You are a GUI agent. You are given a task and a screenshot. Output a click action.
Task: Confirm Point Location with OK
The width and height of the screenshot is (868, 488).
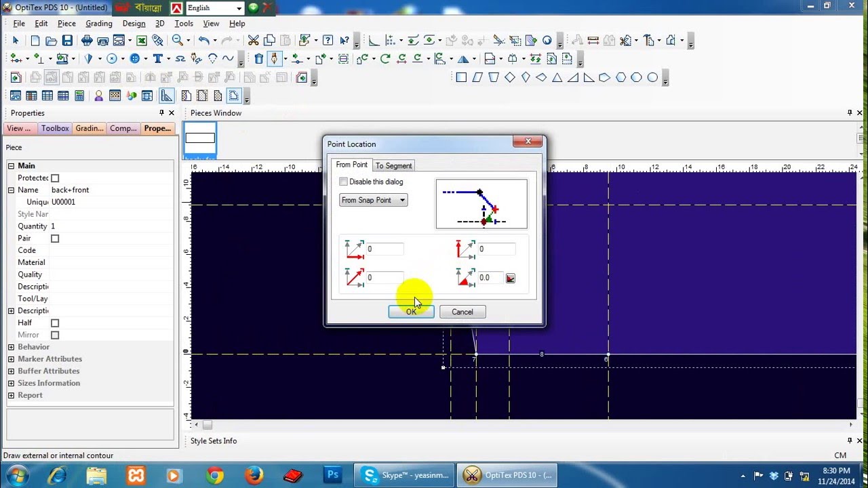click(x=411, y=312)
